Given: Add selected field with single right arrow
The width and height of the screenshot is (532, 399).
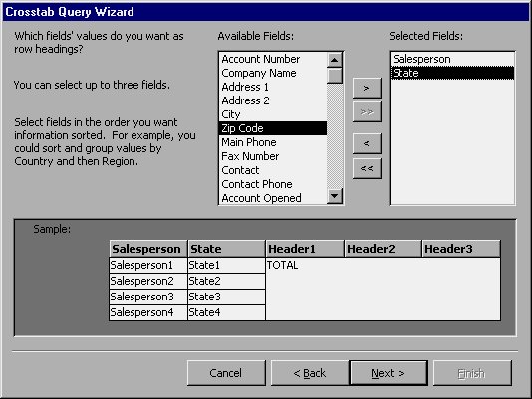Looking at the screenshot, I should pos(367,88).
